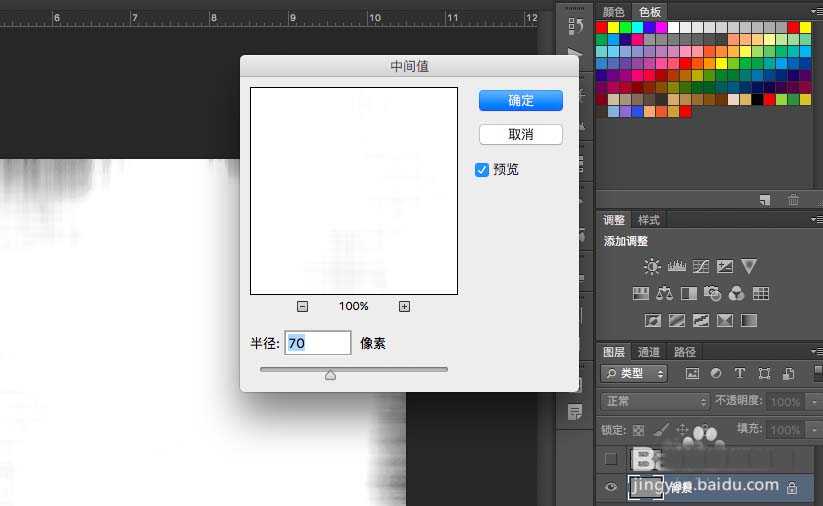The image size is (823, 506).
Task: Open the 类型 layer filter dropdown
Action: (634, 374)
